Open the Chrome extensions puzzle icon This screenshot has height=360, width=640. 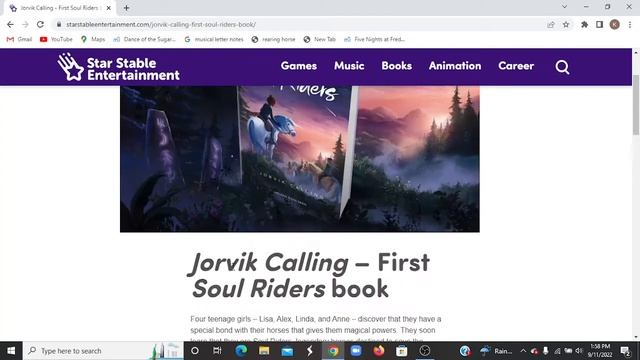click(584, 24)
